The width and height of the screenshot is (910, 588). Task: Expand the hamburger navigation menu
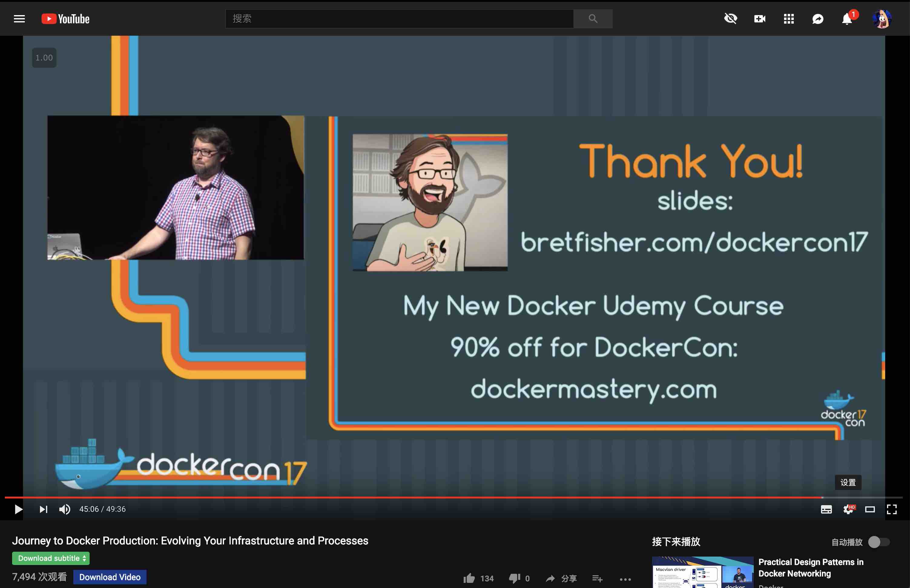[x=19, y=18]
